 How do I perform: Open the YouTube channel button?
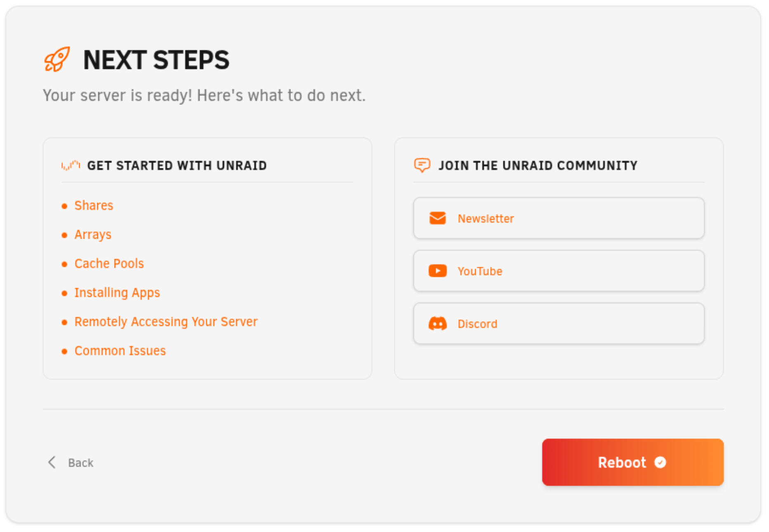tap(559, 271)
